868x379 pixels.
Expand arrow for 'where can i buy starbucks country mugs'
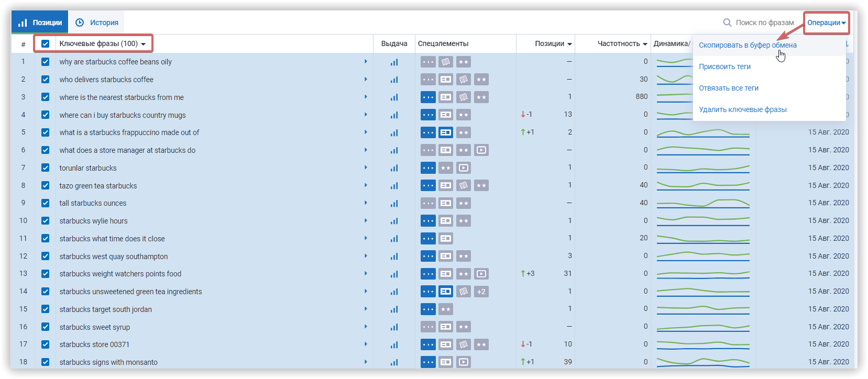(x=366, y=115)
